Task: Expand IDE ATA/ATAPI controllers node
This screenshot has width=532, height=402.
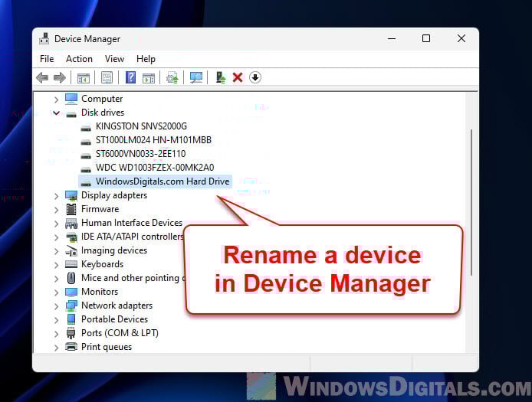Action: pos(56,237)
